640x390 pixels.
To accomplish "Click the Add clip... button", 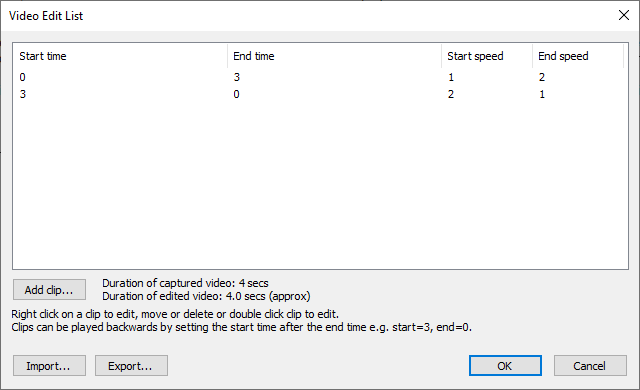I will [x=49, y=290].
